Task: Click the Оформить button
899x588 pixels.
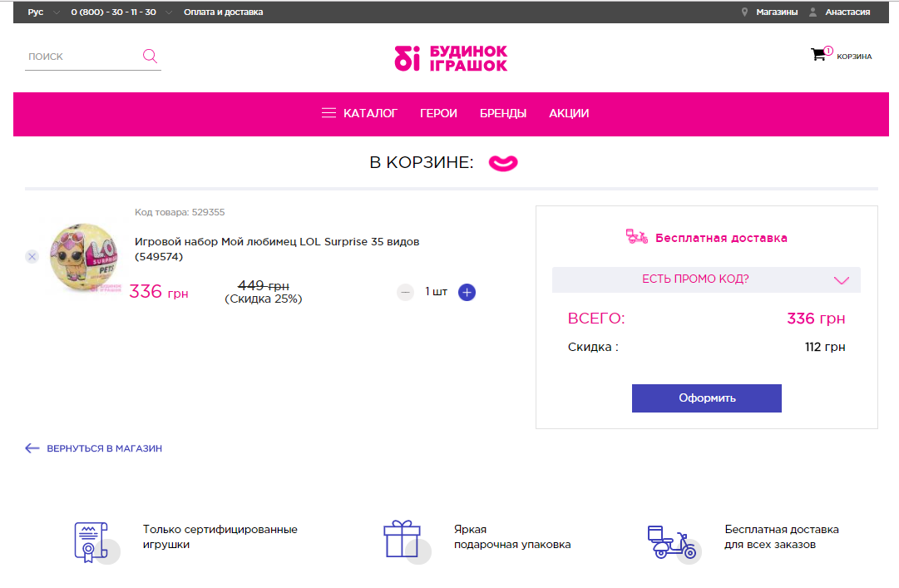Action: [x=706, y=398]
